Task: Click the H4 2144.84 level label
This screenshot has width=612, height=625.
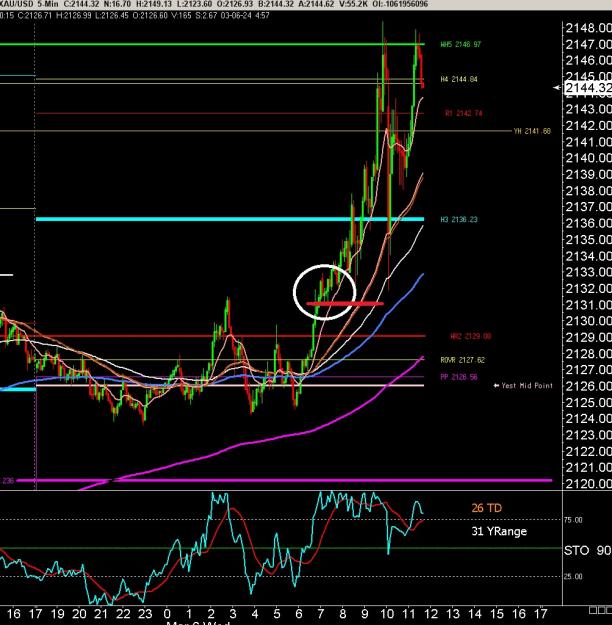Action: pyautogui.click(x=459, y=79)
